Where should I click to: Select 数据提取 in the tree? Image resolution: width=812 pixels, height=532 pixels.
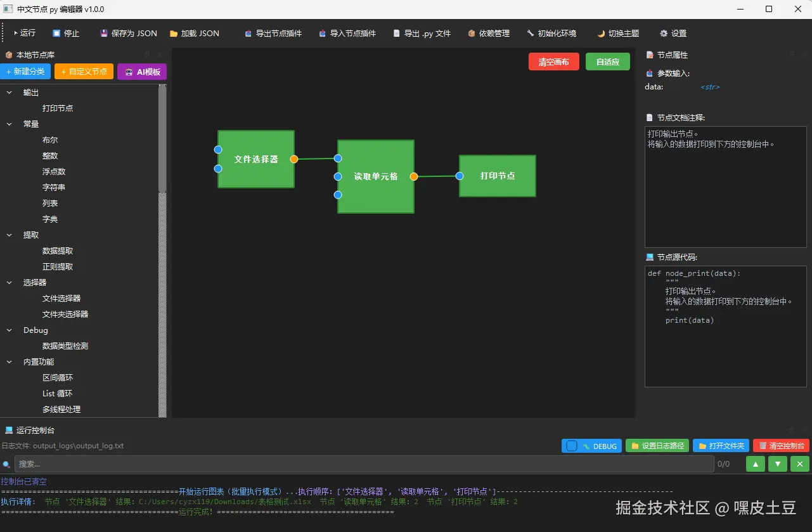58,251
